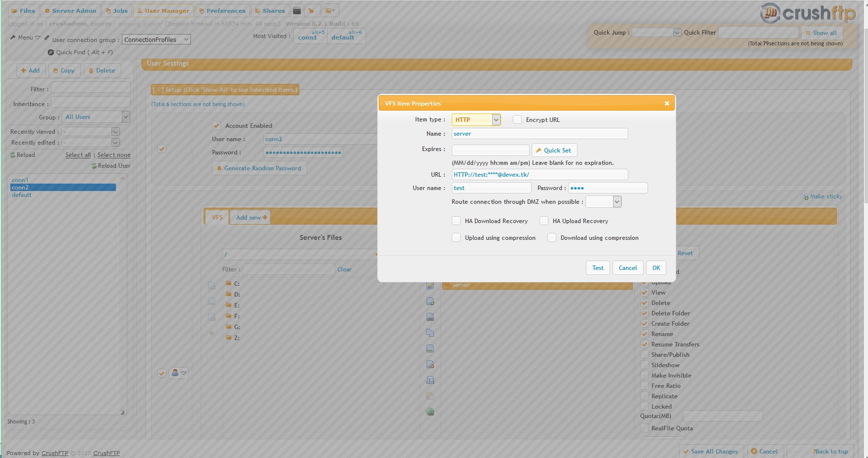This screenshot has width=868, height=458.
Task: Click the pencil edit icon in VFS toolbar
Action: click(430, 286)
